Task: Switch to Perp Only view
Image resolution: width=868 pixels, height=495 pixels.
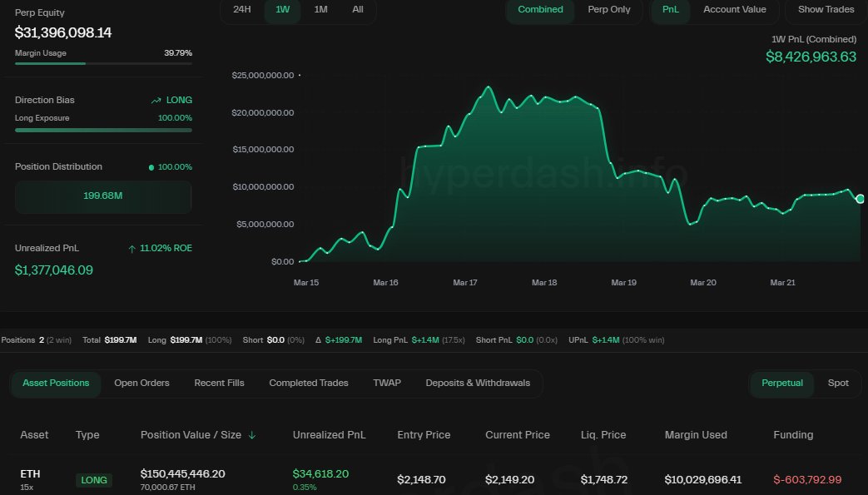Action: pos(611,9)
